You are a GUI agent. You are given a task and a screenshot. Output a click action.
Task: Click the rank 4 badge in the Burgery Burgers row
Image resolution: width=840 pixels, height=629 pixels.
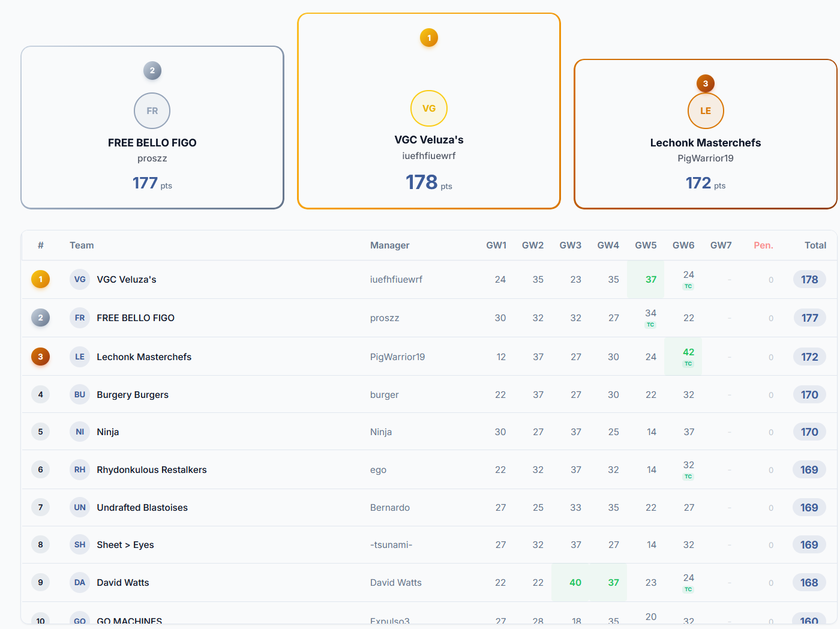tap(41, 395)
